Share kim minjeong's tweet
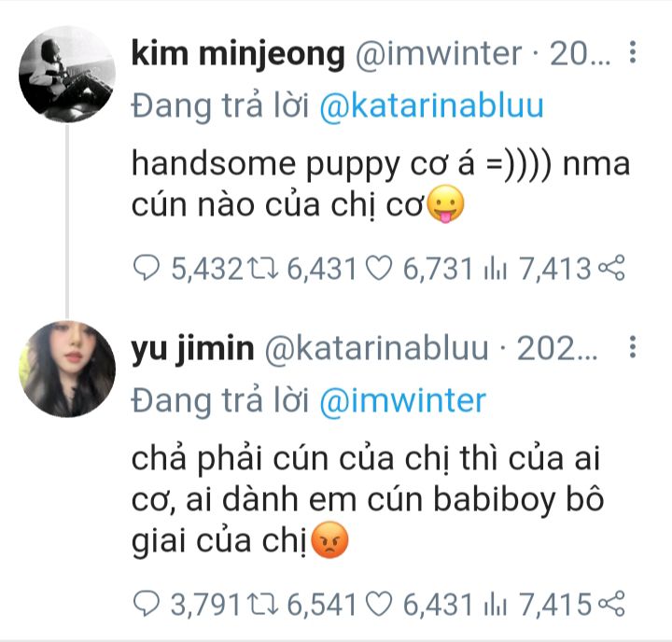The image size is (672, 642). 611,269
